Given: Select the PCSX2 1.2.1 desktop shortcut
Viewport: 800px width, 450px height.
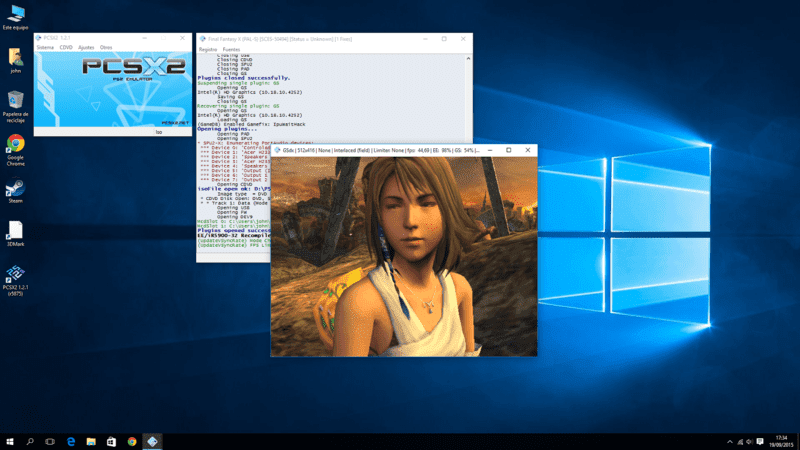Looking at the screenshot, I should pos(15,280).
